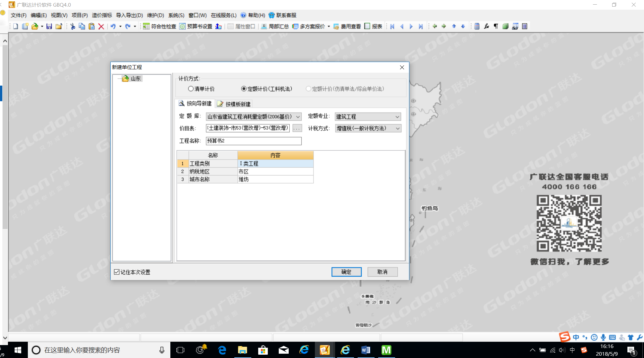
Task: Expand the 多方案报价 dropdown arrow
Action: click(x=328, y=27)
